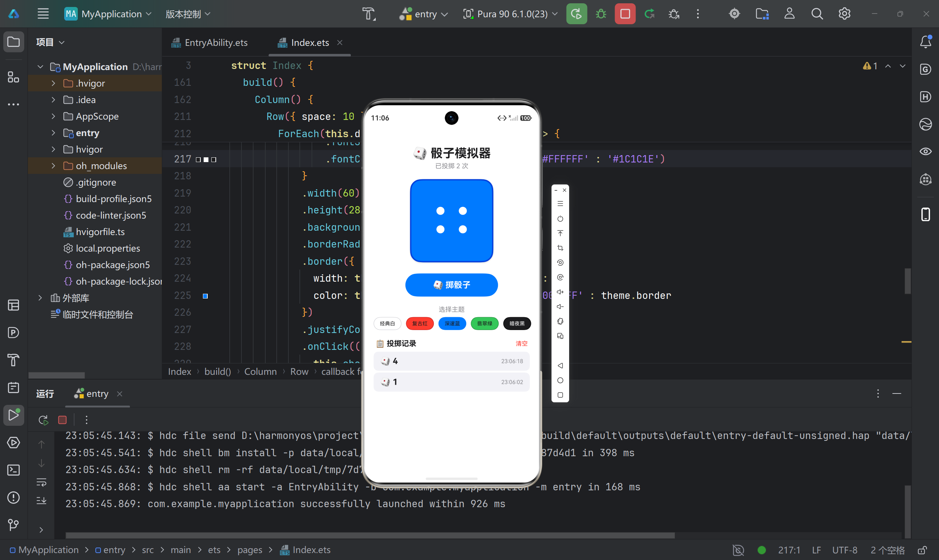The width and height of the screenshot is (939, 560).
Task: Click the 清空 clear records link
Action: pos(521,344)
